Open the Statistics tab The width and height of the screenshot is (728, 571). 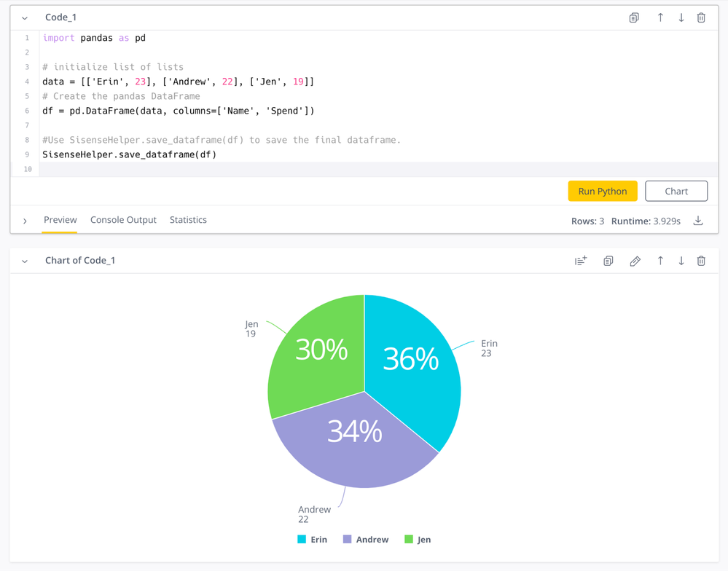[x=188, y=220]
